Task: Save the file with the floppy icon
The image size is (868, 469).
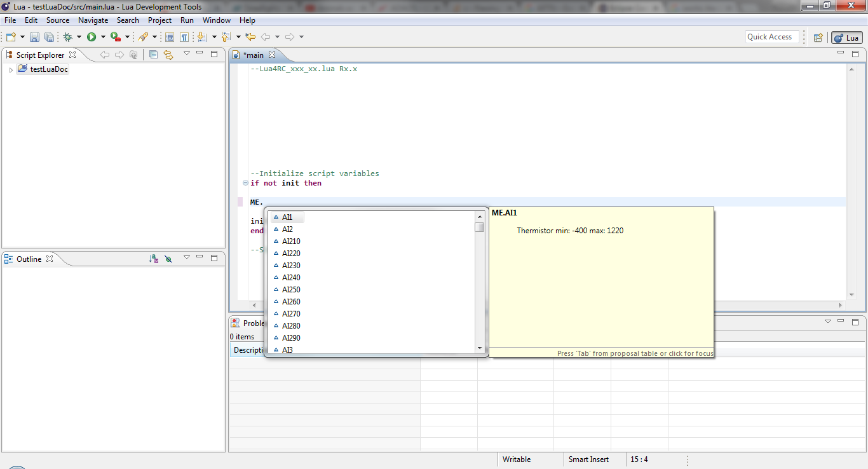Action: coord(34,37)
